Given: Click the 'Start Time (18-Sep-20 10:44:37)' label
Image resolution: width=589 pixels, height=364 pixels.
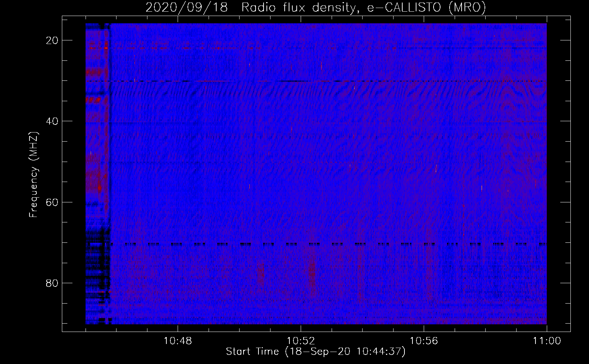Looking at the screenshot, I should click(316, 352).
